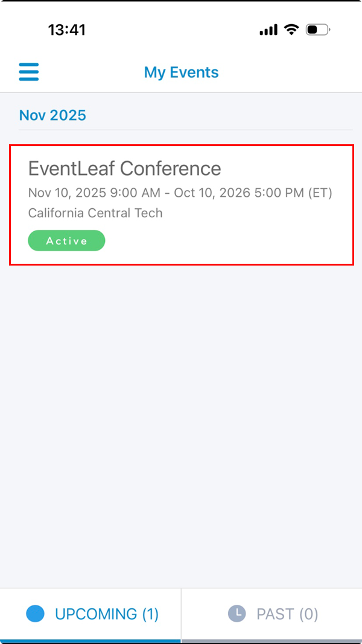Tap the Nov 2025 section header
Image resolution: width=362 pixels, height=644 pixels.
(53, 115)
